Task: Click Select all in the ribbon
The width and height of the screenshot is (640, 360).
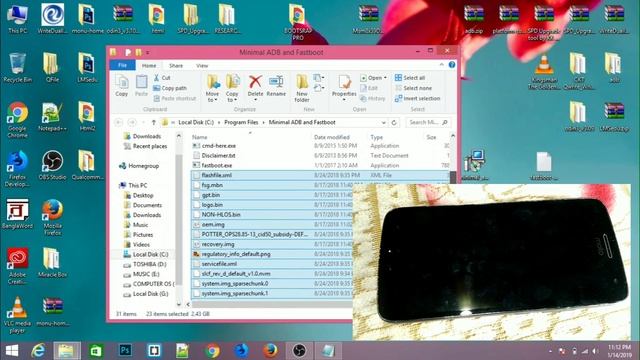Action: point(410,78)
